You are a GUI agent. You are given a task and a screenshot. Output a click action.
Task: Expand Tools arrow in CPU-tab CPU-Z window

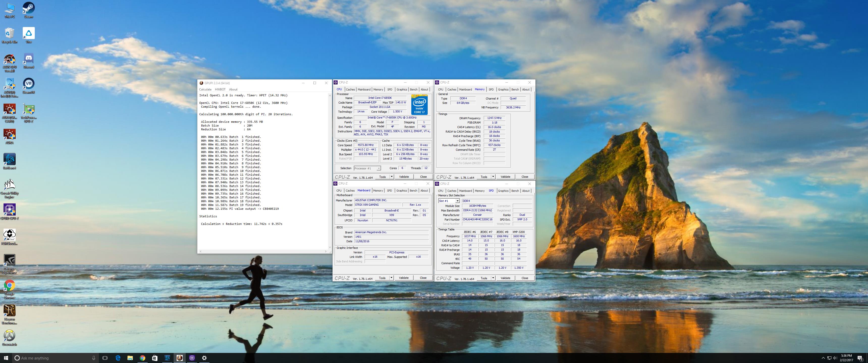(392, 177)
